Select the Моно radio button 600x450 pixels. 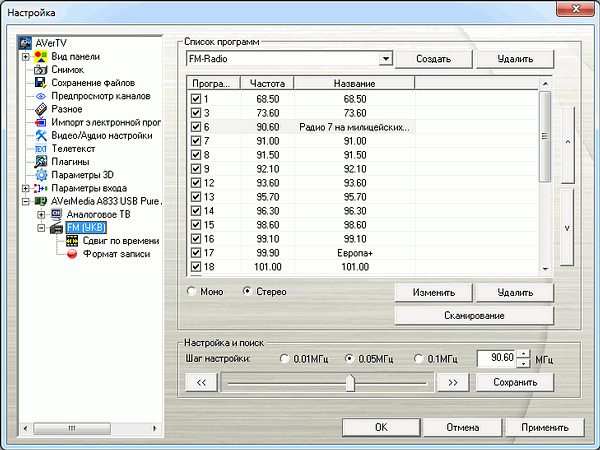coord(192,292)
